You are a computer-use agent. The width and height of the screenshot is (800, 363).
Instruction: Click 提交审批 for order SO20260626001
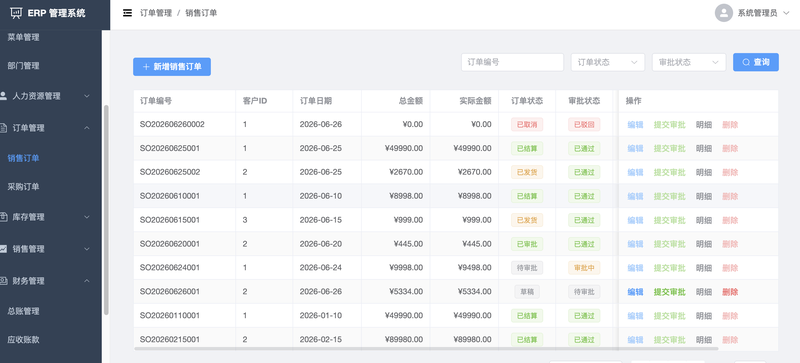(x=669, y=292)
